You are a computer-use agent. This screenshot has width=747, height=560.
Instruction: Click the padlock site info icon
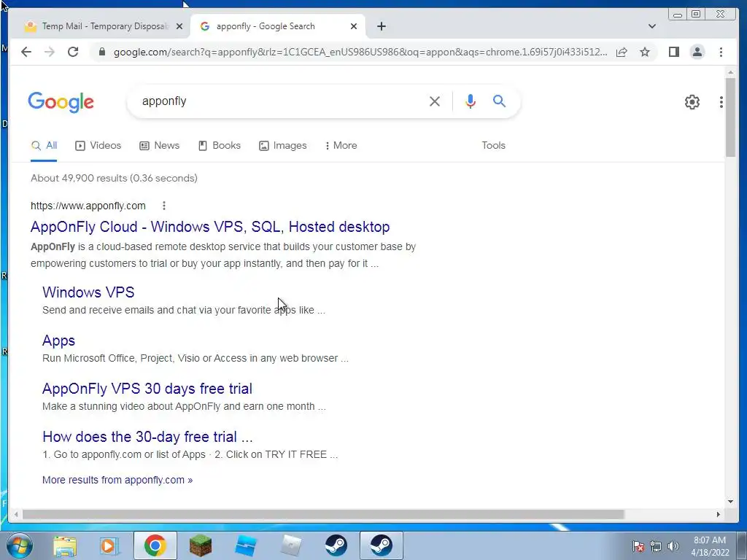[101, 52]
